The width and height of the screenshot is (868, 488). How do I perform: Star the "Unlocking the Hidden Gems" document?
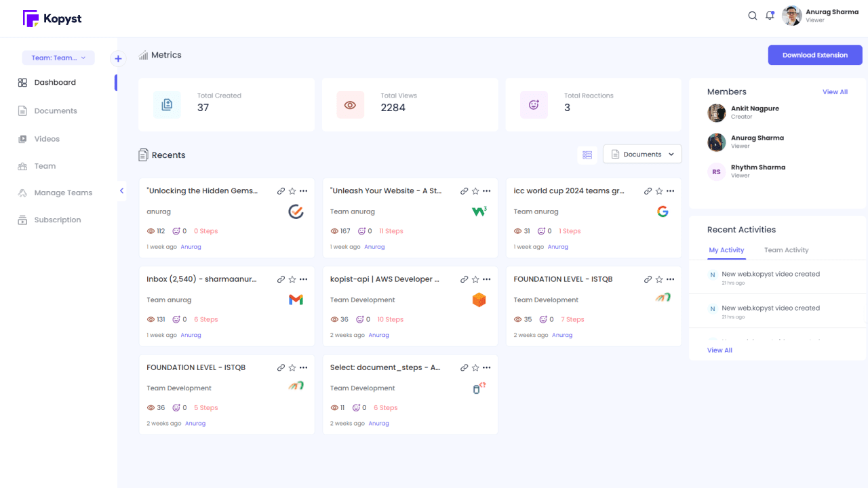point(292,191)
